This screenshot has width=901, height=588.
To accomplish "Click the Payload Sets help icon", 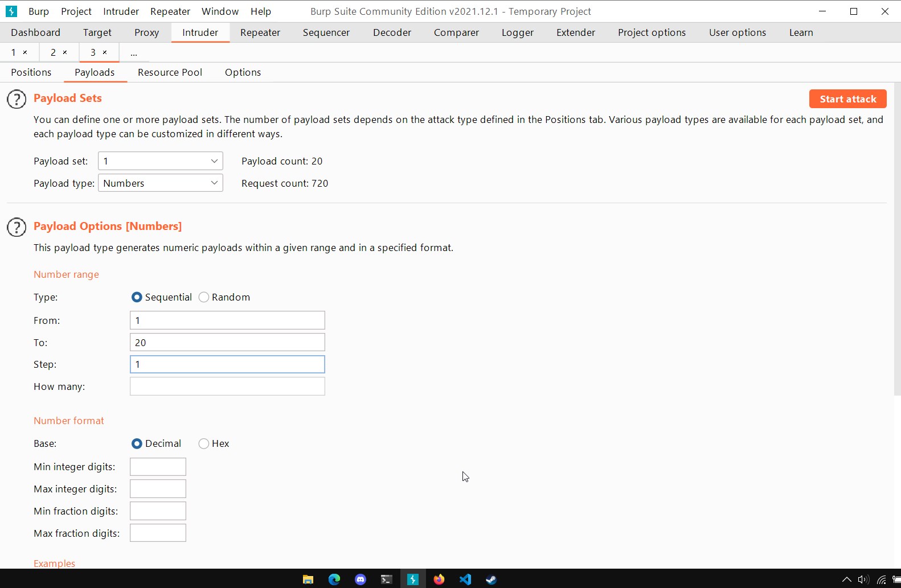I will point(17,99).
